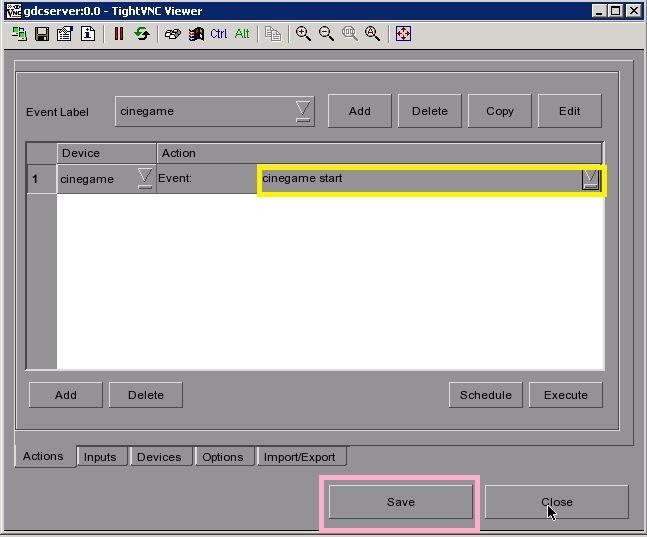Click the New connection toolbar icon
Image resolution: width=647 pixels, height=537 pixels.
[19, 33]
